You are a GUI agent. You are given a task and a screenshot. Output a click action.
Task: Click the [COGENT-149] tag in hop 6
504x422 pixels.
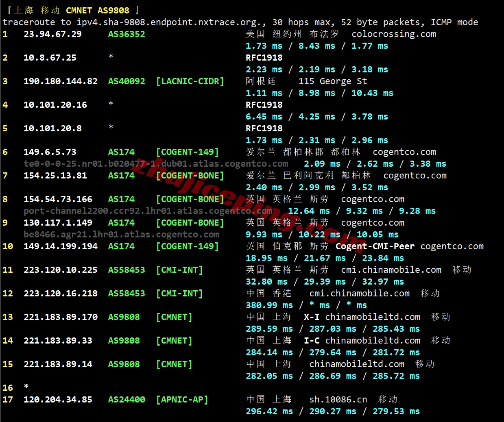click(x=187, y=152)
